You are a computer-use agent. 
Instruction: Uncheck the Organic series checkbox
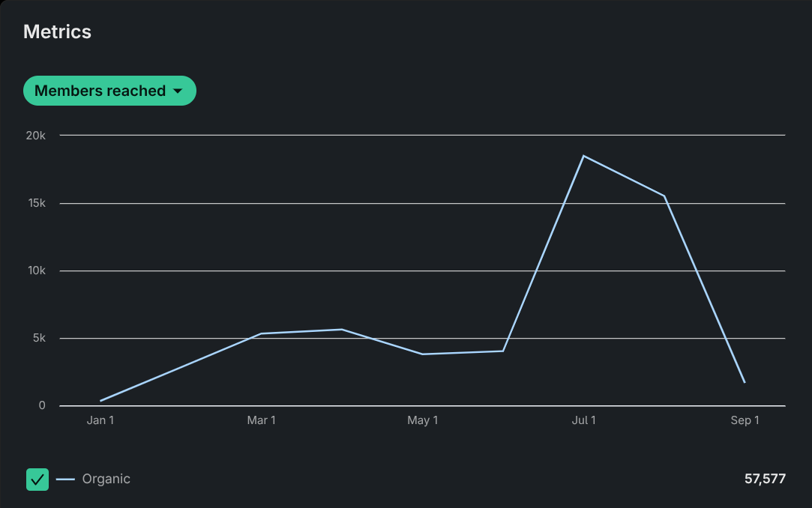(x=37, y=480)
